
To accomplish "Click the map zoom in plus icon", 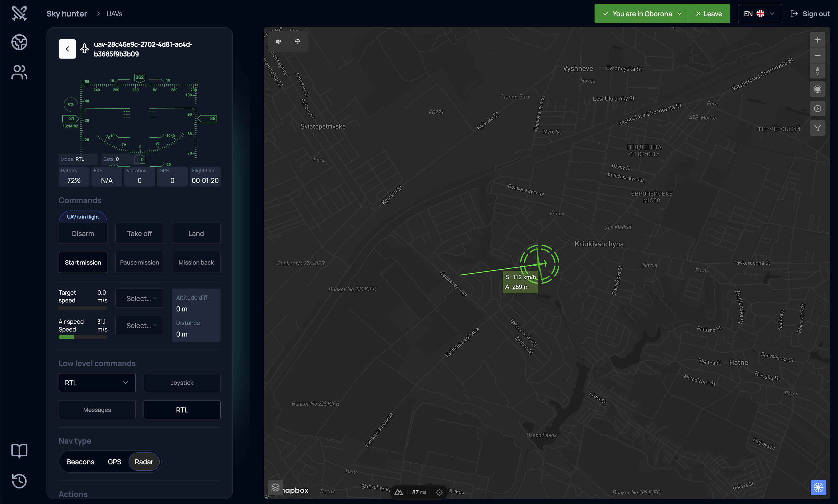I will pyautogui.click(x=817, y=40).
